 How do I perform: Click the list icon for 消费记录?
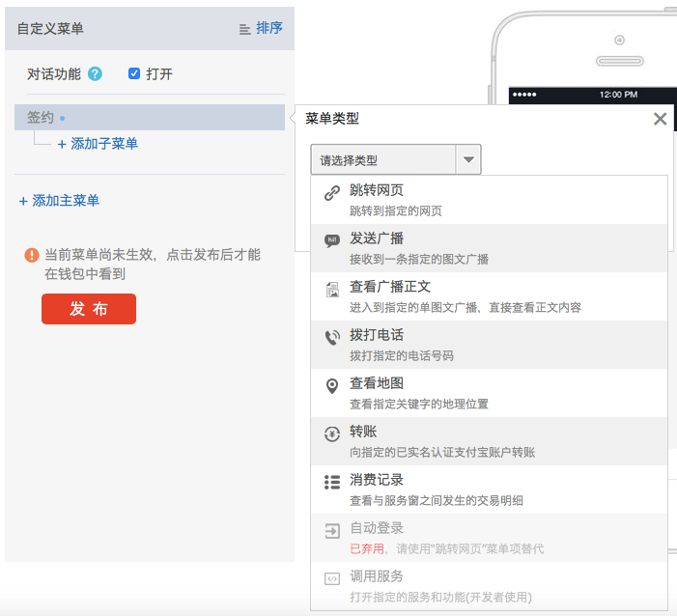click(x=332, y=482)
